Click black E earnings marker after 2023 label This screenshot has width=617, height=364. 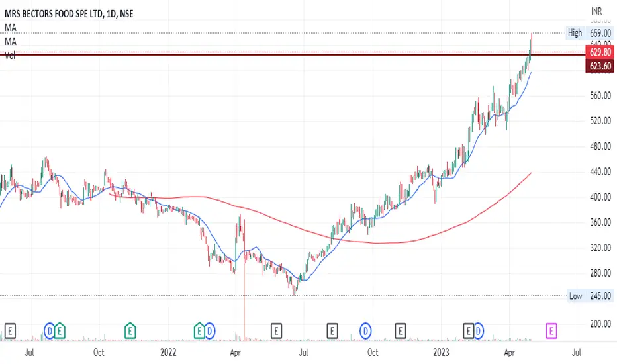(x=468, y=330)
